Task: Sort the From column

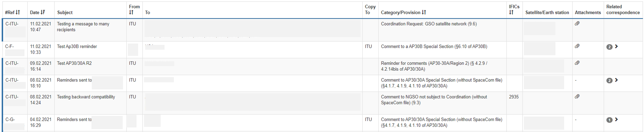Action: pos(131,12)
